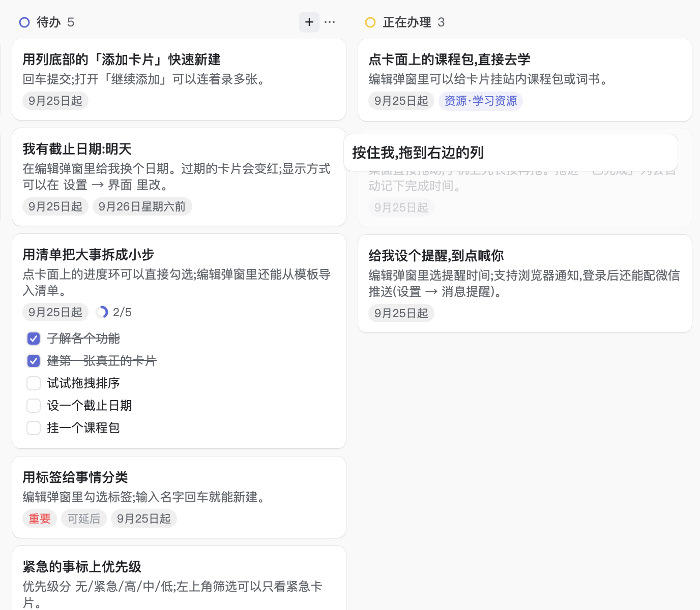Image resolution: width=700 pixels, height=610 pixels.
Task: Click the yellow circle icon beside 正在办理
Action: [370, 22]
